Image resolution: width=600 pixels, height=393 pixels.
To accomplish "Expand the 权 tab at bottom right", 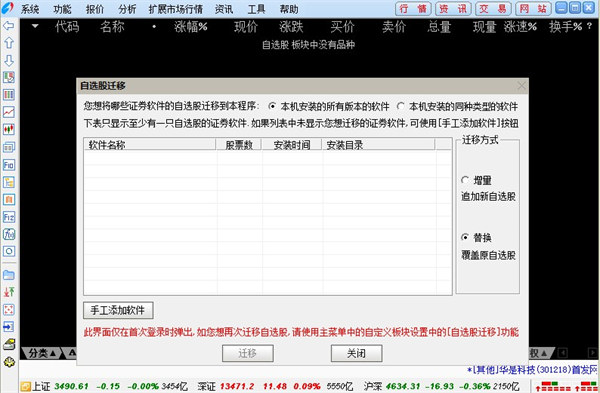I will (540, 353).
